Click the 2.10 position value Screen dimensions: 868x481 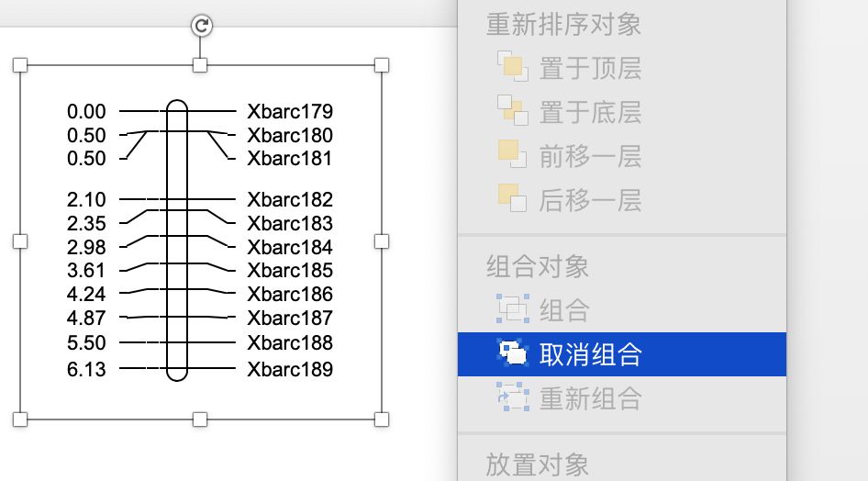coord(86,199)
